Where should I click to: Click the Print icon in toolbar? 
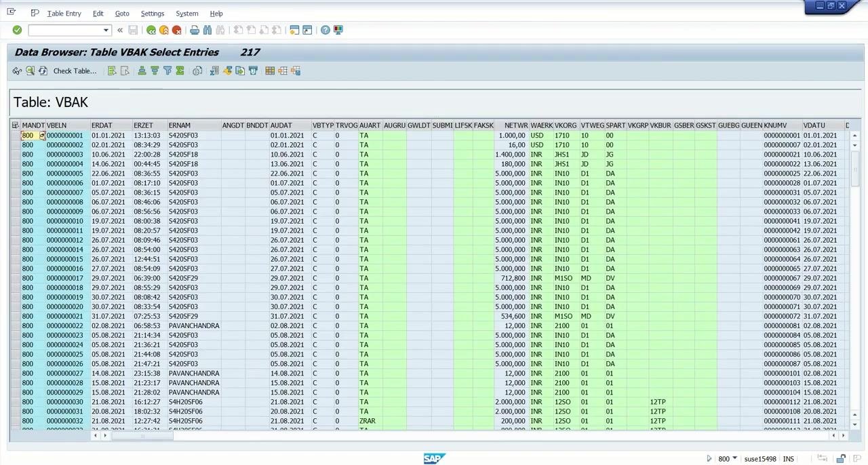[x=195, y=30]
